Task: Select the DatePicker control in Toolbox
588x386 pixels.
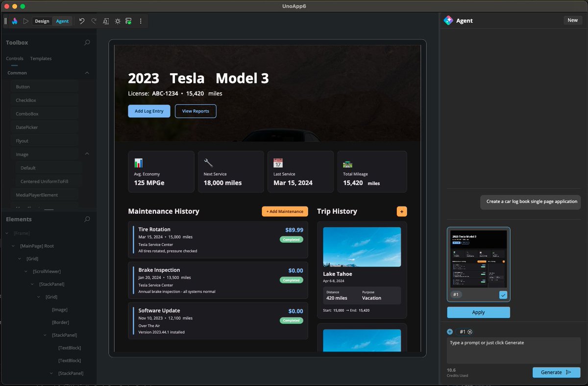Action: 44,127
